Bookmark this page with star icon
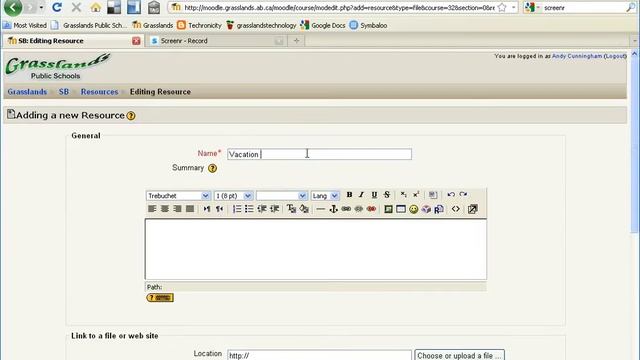Image resolution: width=640 pixels, height=360 pixels. pyautogui.click(x=502, y=7)
